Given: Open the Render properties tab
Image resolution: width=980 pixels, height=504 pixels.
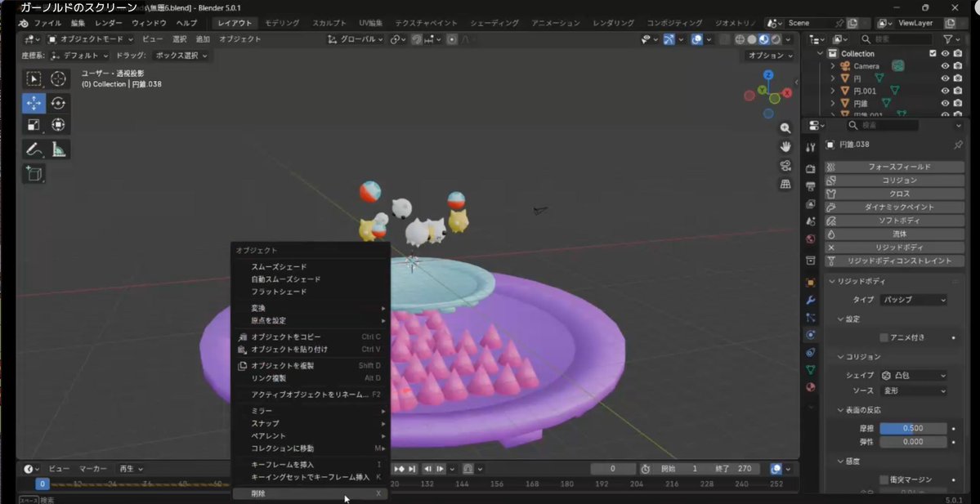Looking at the screenshot, I should (811, 168).
